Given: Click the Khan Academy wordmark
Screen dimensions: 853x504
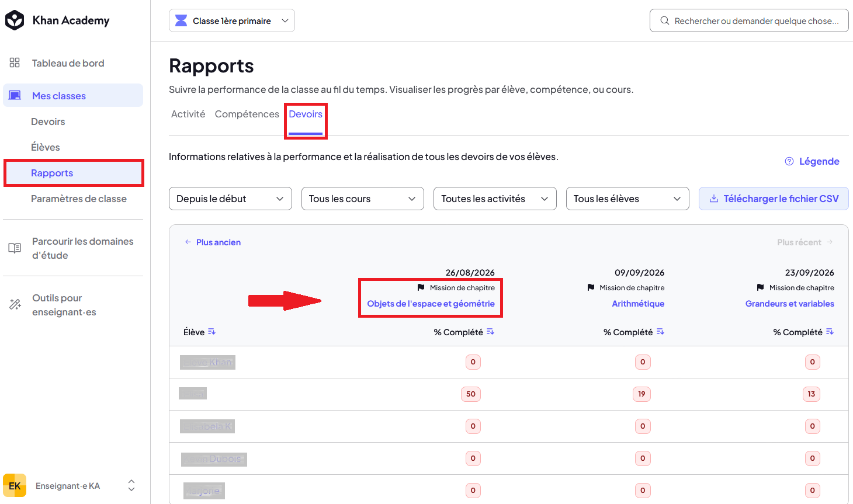Looking at the screenshot, I should 71,20.
